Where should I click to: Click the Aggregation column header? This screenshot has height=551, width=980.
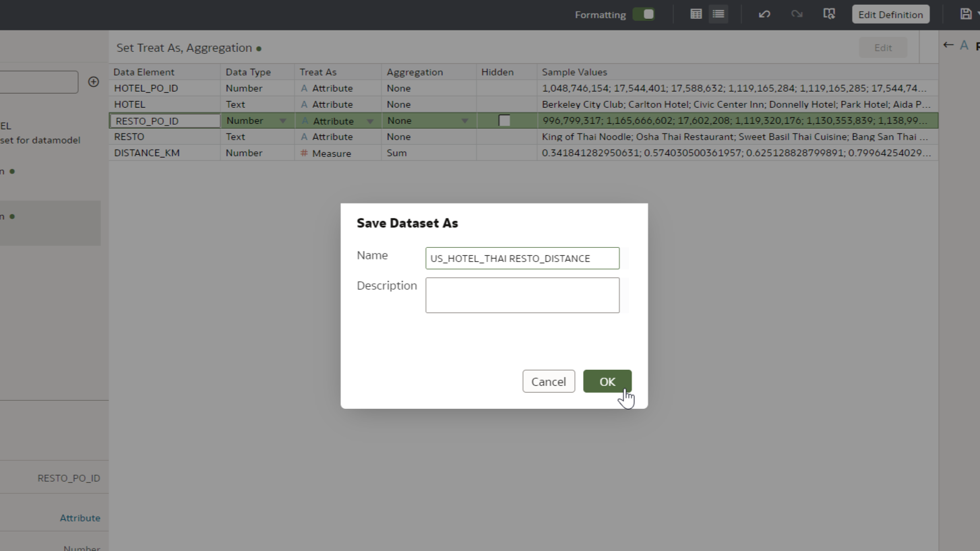click(415, 72)
